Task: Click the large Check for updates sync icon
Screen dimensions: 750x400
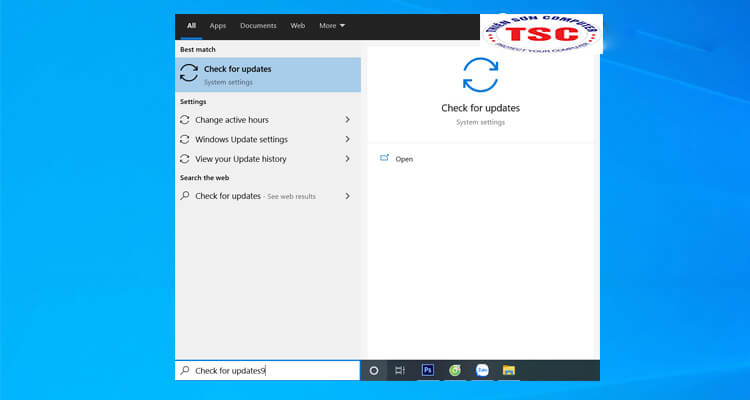Action: (480, 75)
